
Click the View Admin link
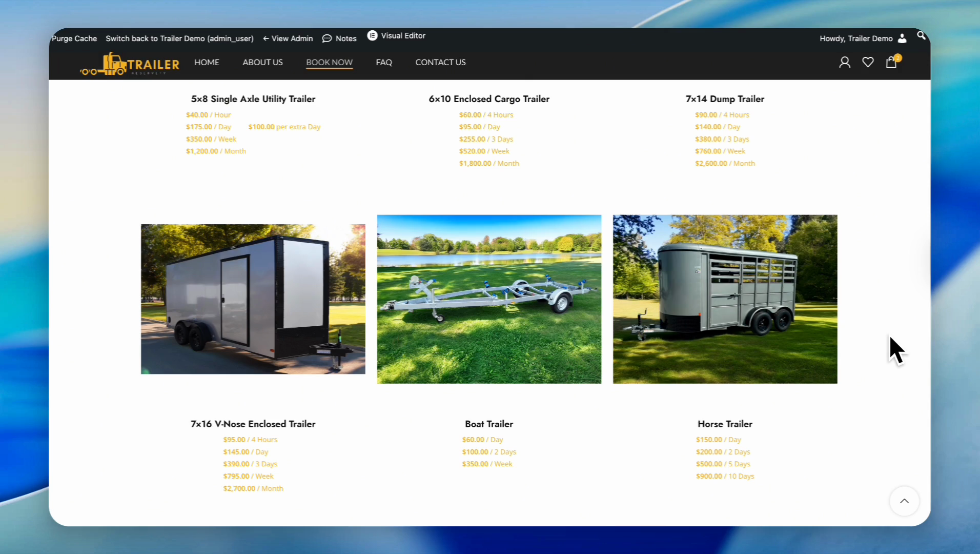coord(288,38)
